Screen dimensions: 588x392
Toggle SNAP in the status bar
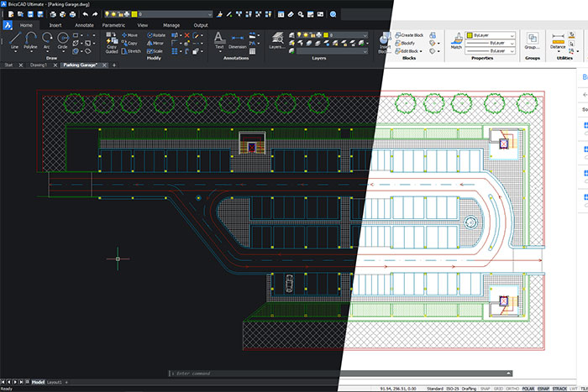pos(486,389)
